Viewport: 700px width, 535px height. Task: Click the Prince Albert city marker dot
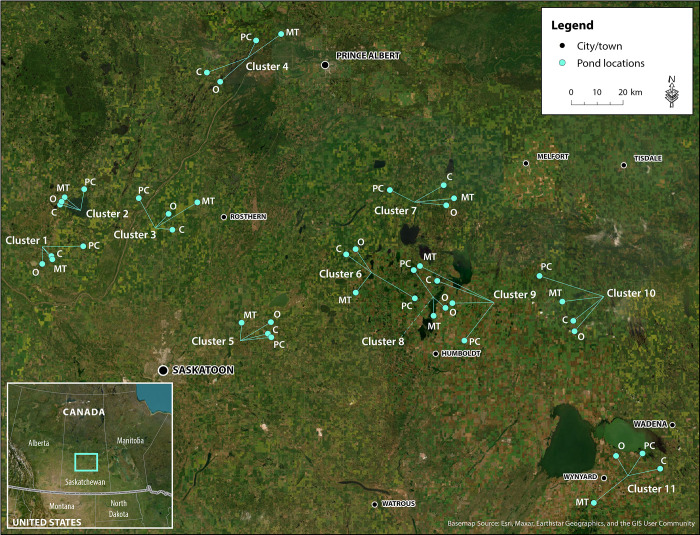tap(325, 65)
